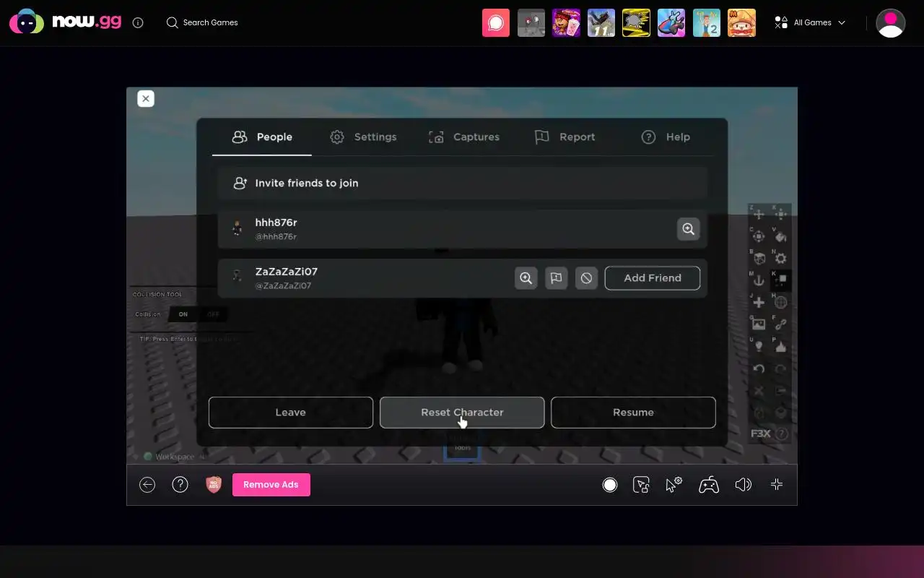
Task: Set collision to ON
Action: pyautogui.click(x=183, y=314)
